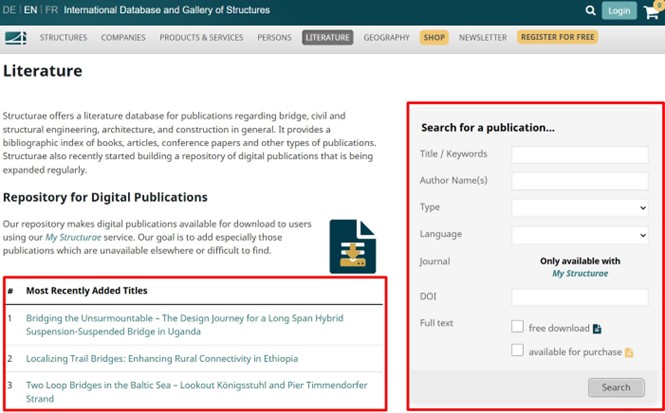Click the free download file icon
The height and width of the screenshot is (413, 665).
click(x=597, y=328)
